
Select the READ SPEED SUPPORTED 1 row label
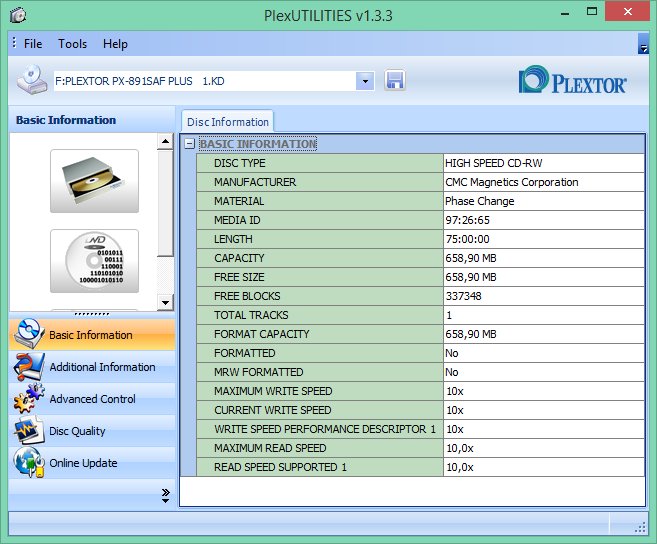click(280, 467)
